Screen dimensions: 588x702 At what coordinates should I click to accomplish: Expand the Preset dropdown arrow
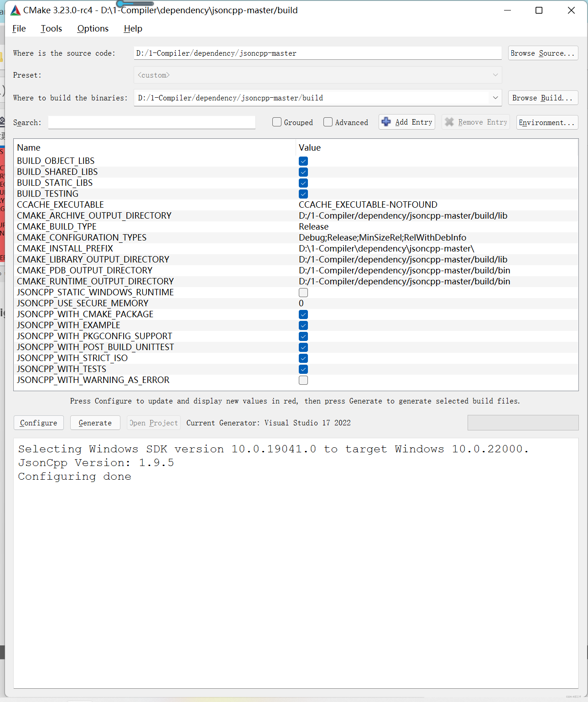point(495,75)
